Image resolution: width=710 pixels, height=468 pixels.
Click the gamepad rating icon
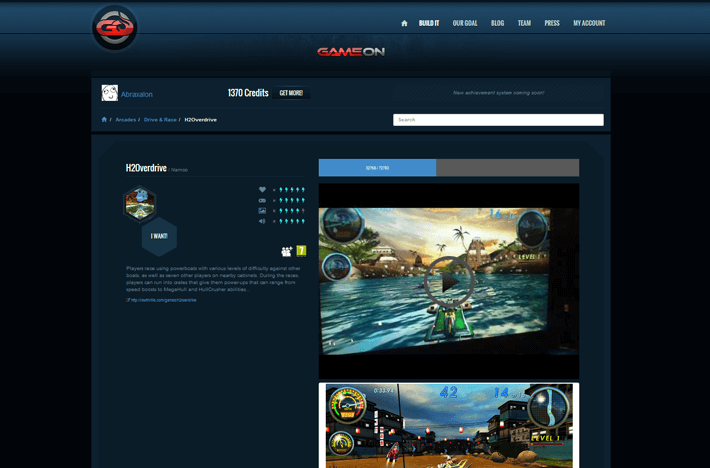coord(262,200)
